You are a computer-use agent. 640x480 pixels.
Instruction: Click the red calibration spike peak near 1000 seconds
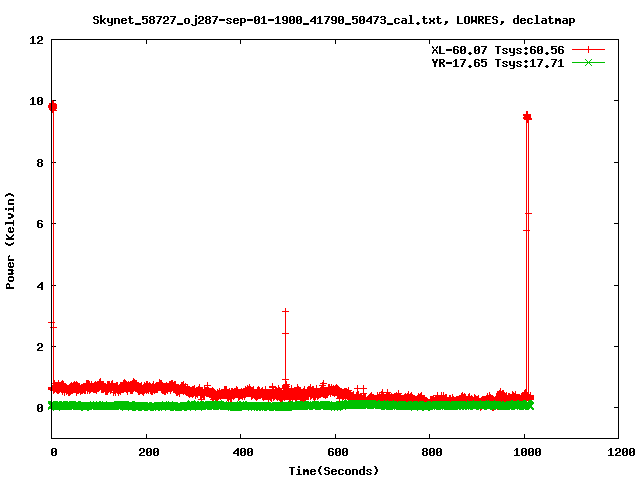tap(527, 117)
